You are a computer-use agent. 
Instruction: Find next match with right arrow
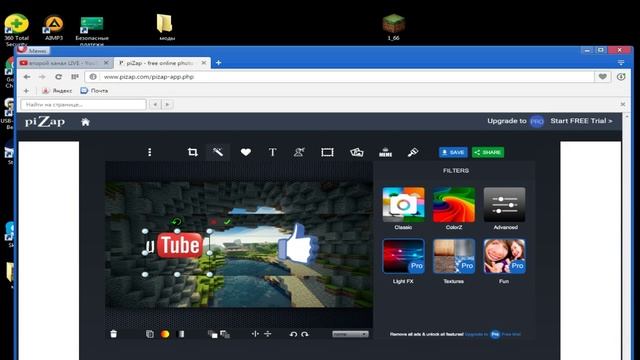click(167, 104)
